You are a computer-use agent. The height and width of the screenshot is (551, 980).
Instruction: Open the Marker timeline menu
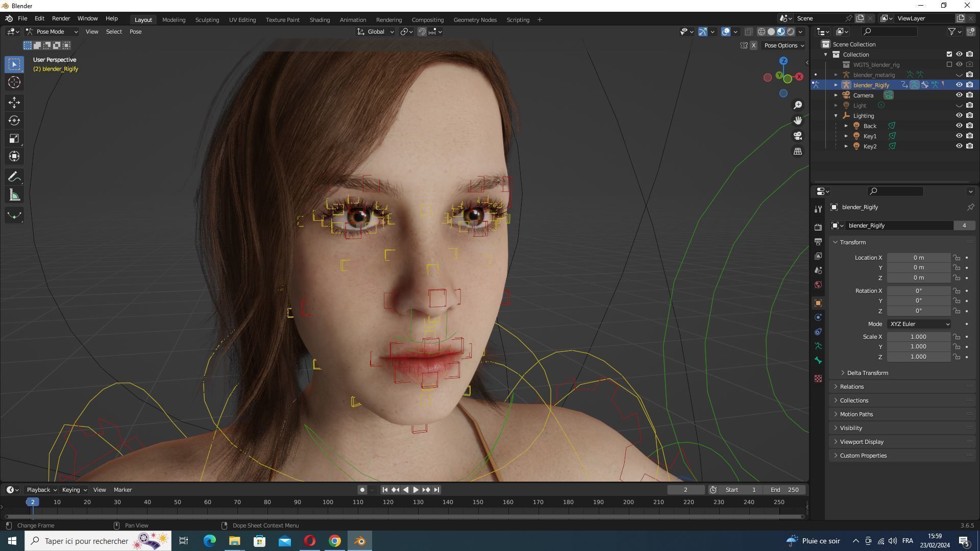[x=122, y=490]
